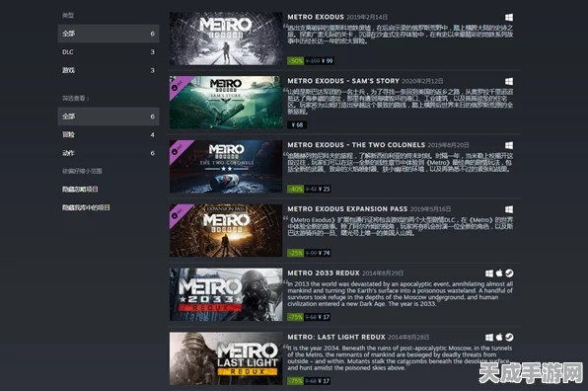Click the Steam icon on Metro 2033 Redux
Screen dimensions: 588x391
point(509,274)
